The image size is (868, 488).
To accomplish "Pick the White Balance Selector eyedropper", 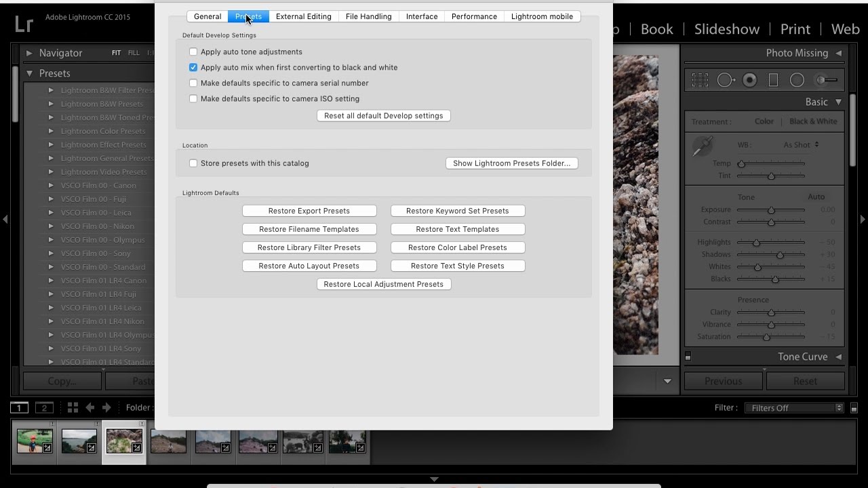I will (703, 146).
